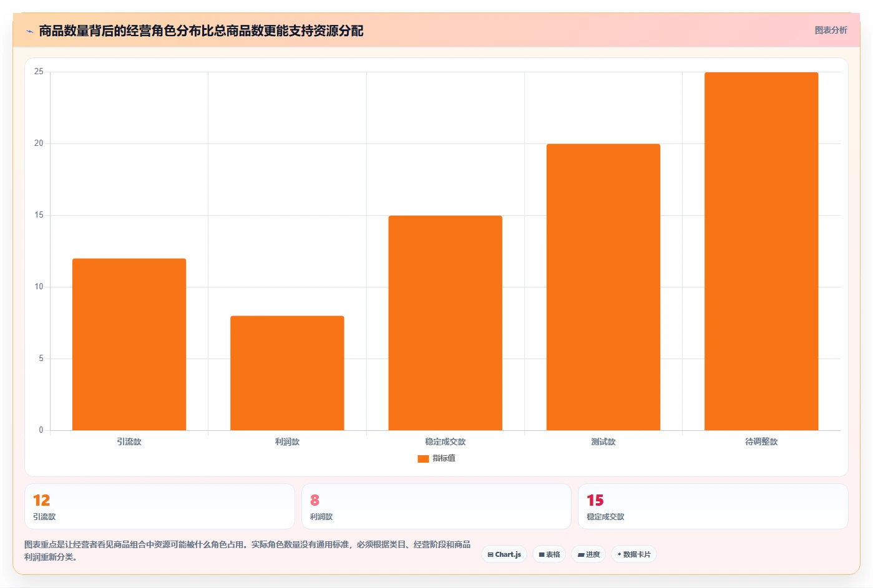Toggle the 指标值 legend color swatch

423,458
